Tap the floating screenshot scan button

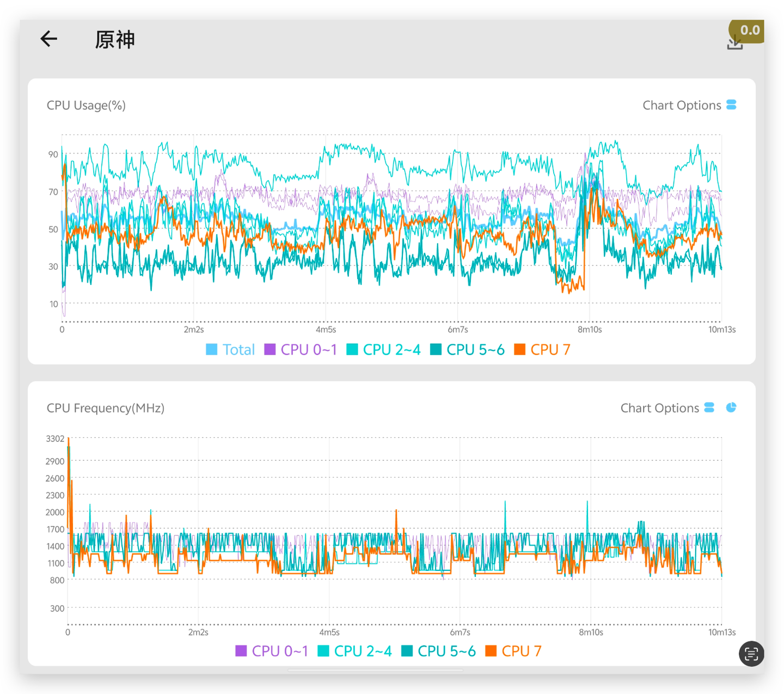pyautogui.click(x=751, y=653)
